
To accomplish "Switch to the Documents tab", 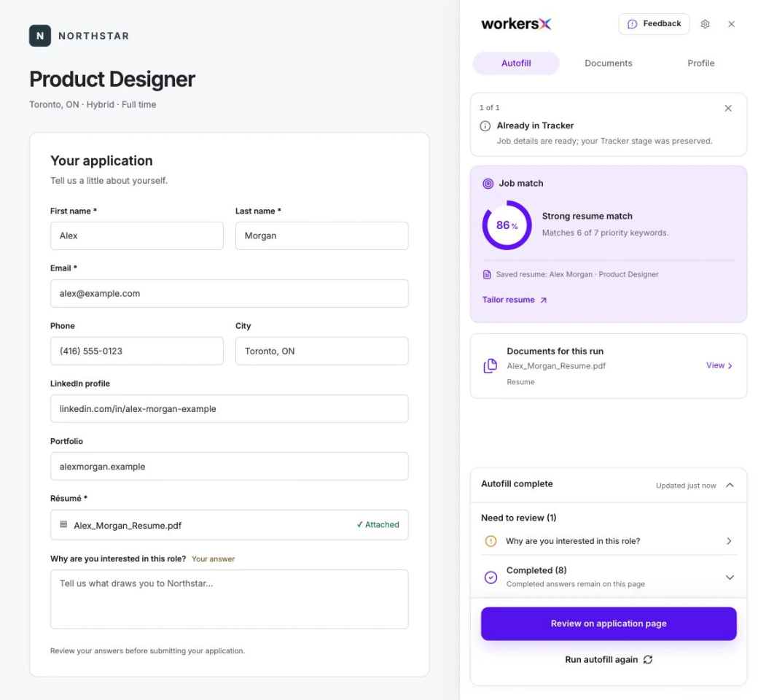I will 608,63.
